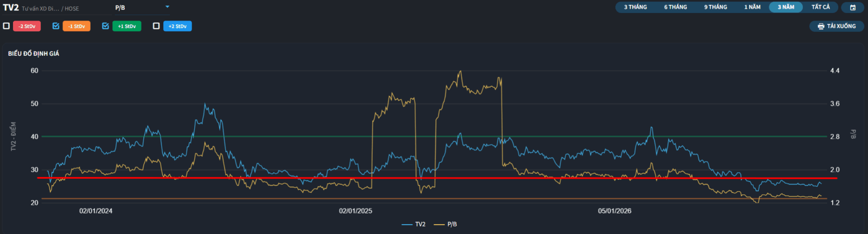Open the P/B indicator selector
Screen dimensions: 868x234
tap(142, 8)
